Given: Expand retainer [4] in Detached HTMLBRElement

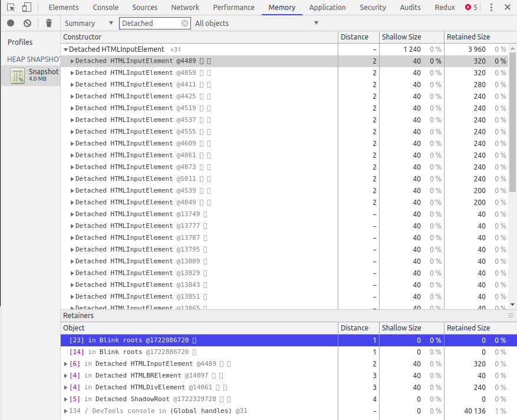Looking at the screenshot, I should point(65,376).
